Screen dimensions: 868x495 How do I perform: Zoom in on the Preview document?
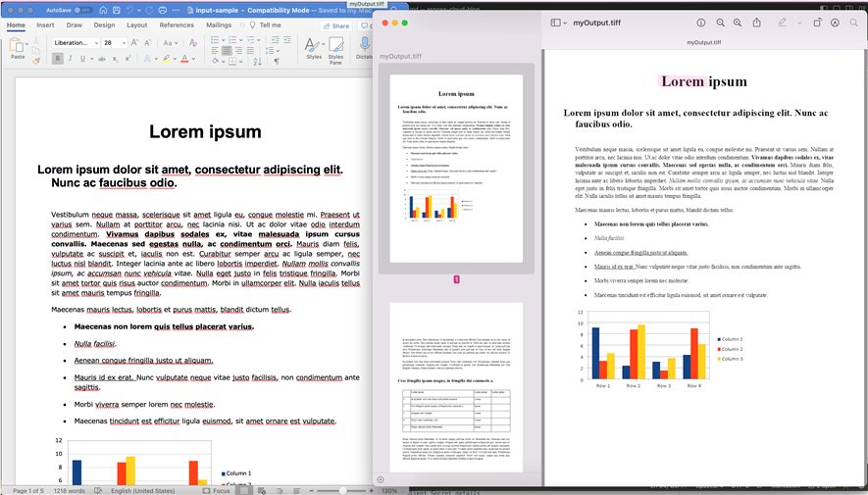pos(739,23)
